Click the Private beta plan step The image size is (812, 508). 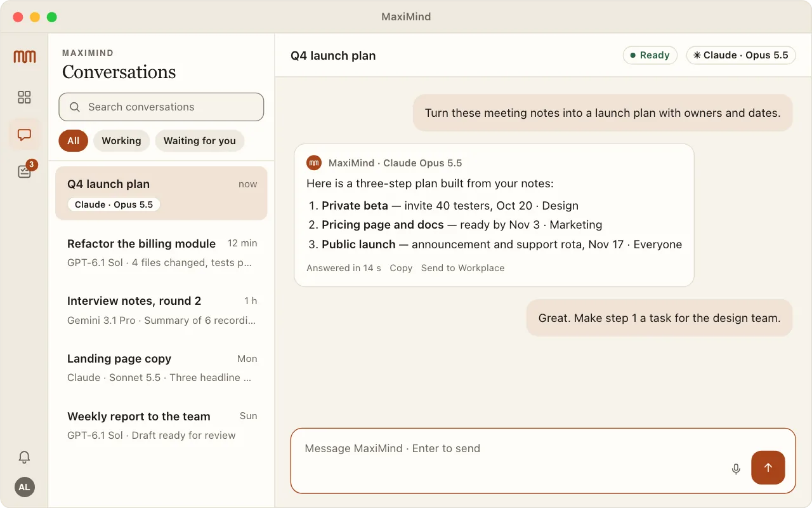point(443,206)
